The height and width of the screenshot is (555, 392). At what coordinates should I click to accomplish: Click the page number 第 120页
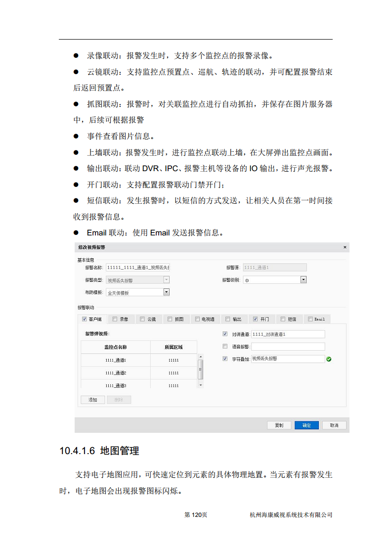tap(196, 514)
